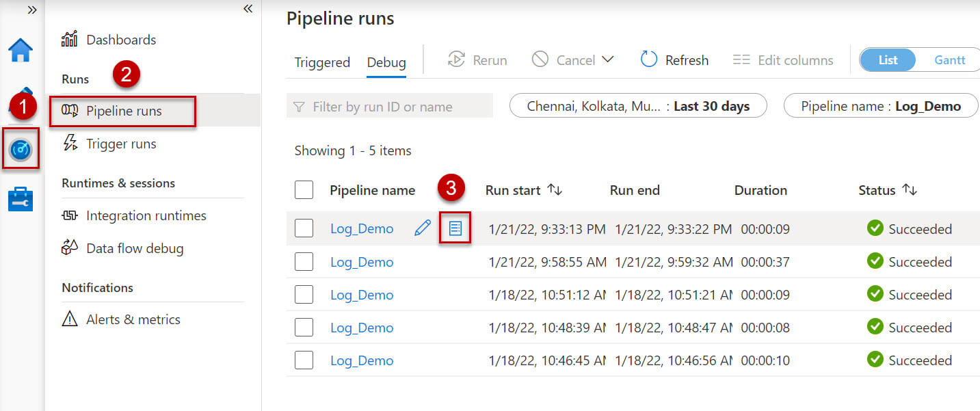Sort by Run start arrows
980x411 pixels.
555,190
